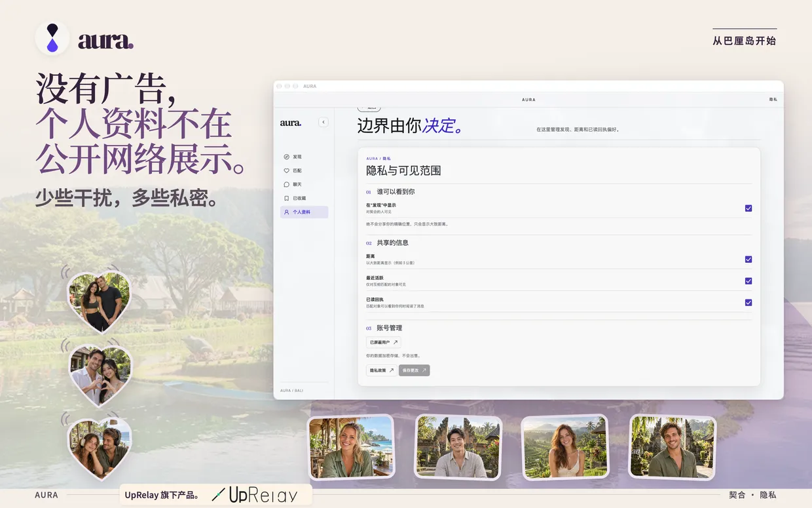Viewport: 812px width, 508px height.
Task: Toggle the 距离 sharing checkbox
Action: click(x=748, y=260)
